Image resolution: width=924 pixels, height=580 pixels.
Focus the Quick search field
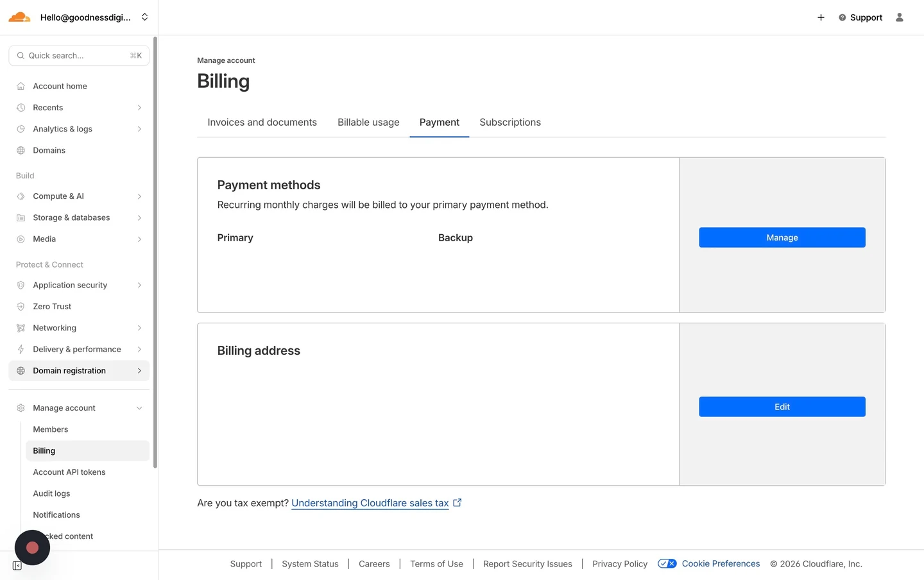(x=79, y=56)
